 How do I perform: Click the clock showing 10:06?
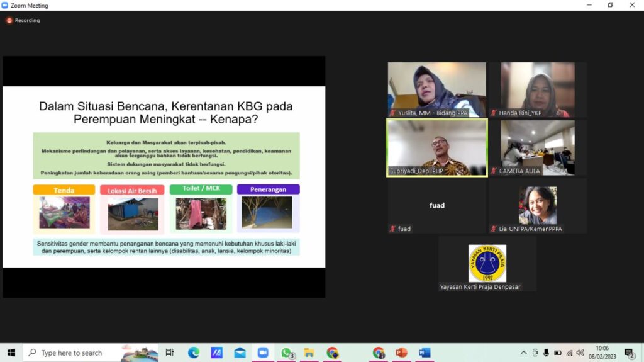[602, 353]
